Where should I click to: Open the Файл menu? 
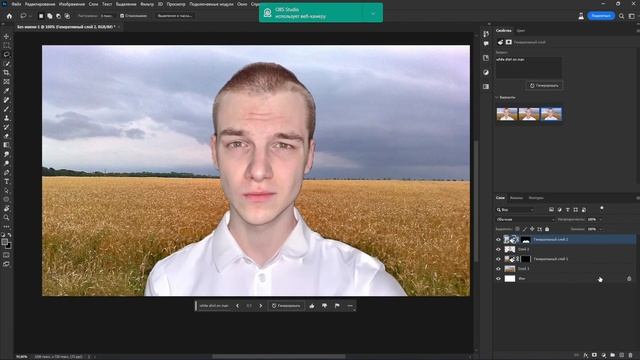tap(16, 4)
